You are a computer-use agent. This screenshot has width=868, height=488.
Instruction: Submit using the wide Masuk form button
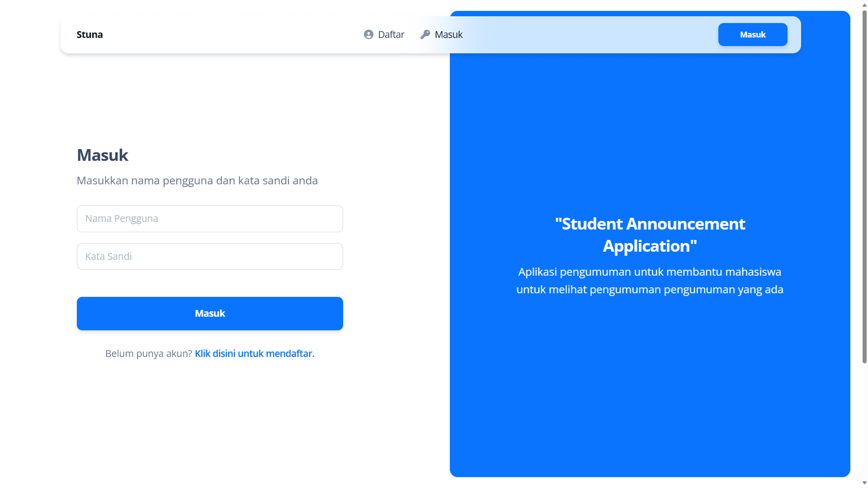(x=210, y=314)
